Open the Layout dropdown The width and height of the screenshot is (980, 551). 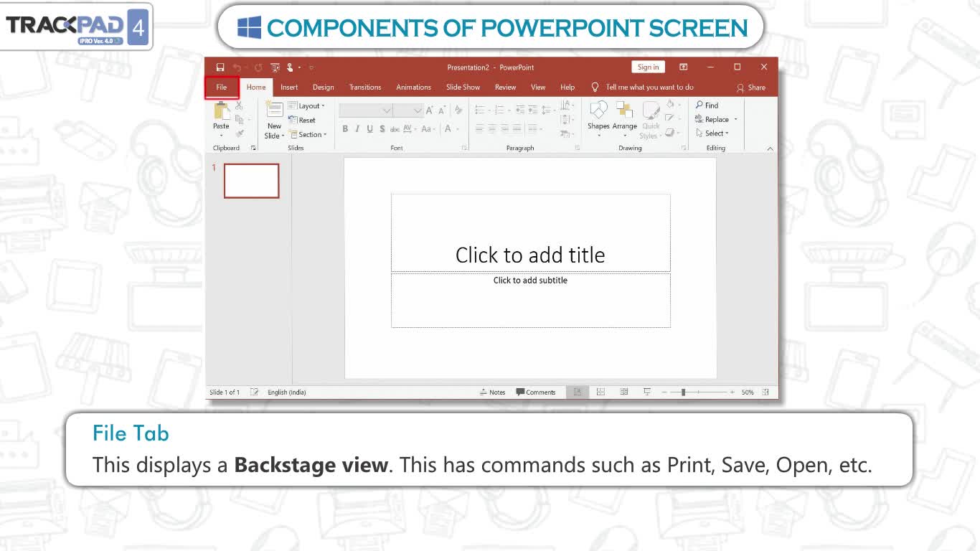(x=306, y=106)
